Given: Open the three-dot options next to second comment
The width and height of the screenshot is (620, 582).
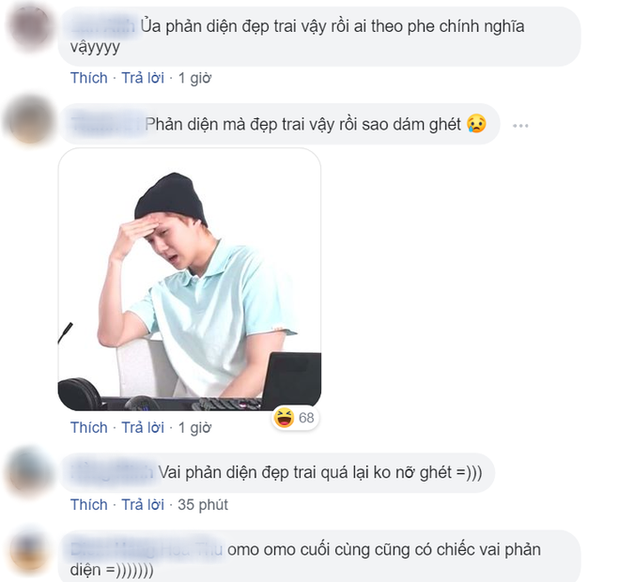Looking at the screenshot, I should click(x=520, y=126).
